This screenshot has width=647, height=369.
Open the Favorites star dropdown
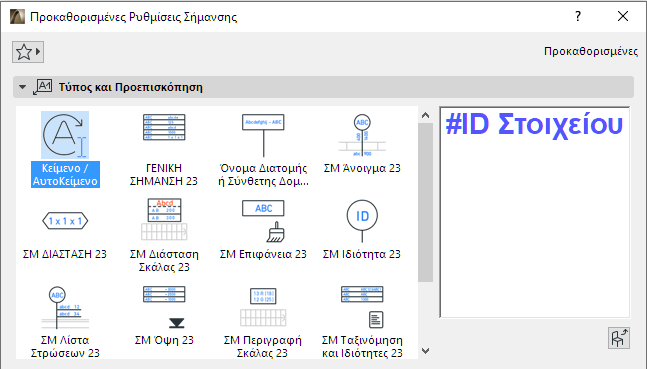click(x=28, y=52)
